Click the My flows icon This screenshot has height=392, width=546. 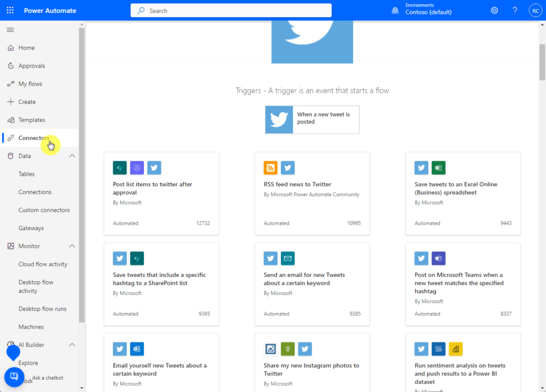(x=11, y=84)
